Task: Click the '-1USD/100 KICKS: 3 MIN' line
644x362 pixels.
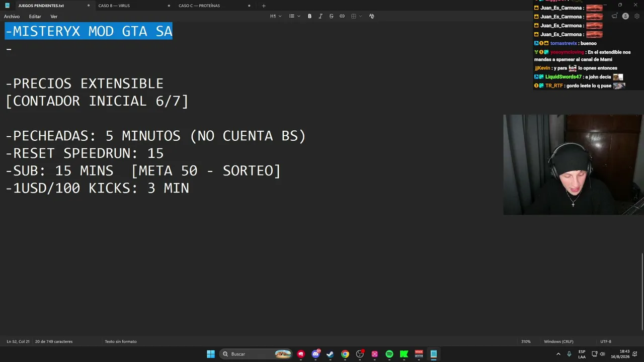Action: coord(97,188)
